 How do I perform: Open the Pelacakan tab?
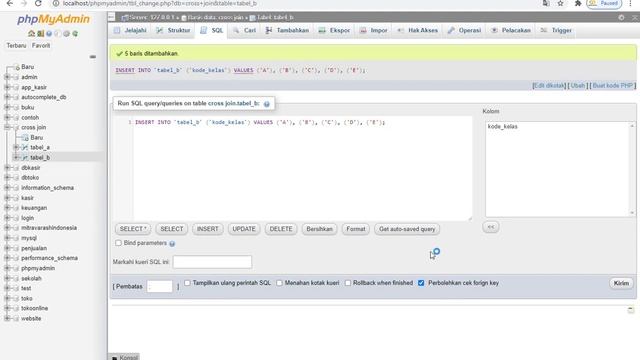coord(511,30)
